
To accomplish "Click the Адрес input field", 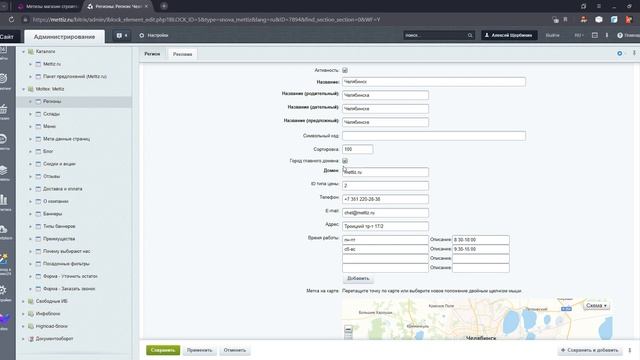I will pos(385,226).
